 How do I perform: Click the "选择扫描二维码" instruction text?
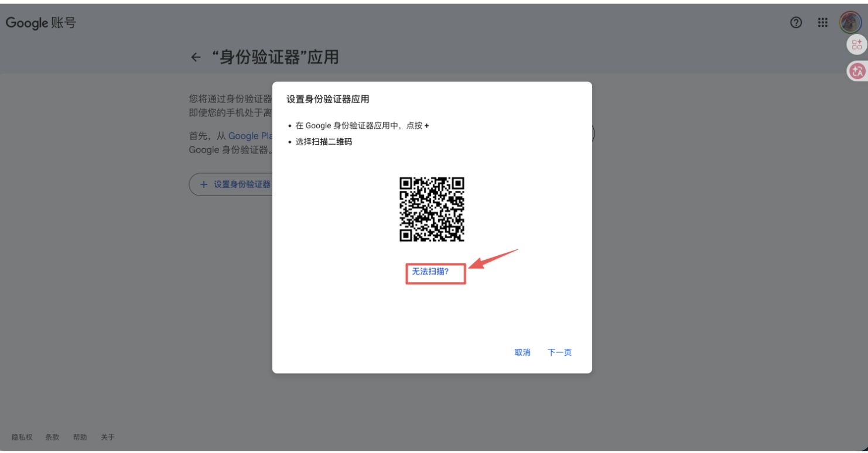pyautogui.click(x=324, y=142)
